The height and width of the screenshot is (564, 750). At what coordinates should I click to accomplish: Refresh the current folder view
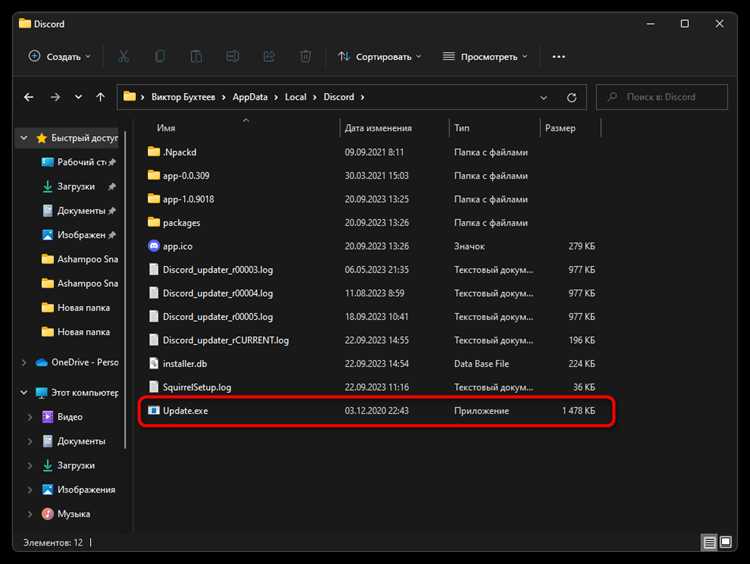572,98
